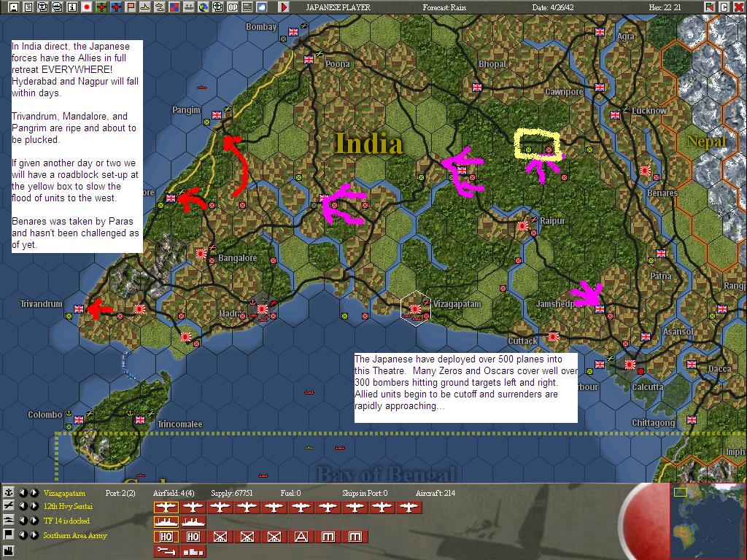
Task: Select previous task force before TF 14
Action: click(23, 521)
